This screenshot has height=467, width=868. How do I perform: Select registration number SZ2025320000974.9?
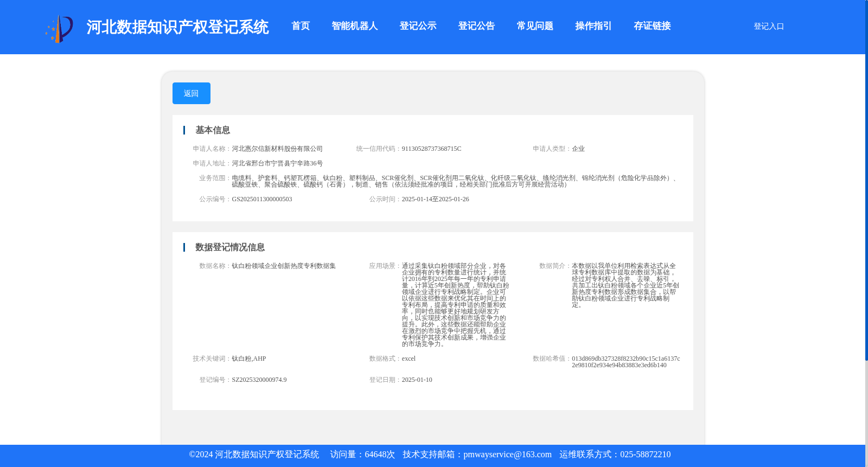[259, 380]
